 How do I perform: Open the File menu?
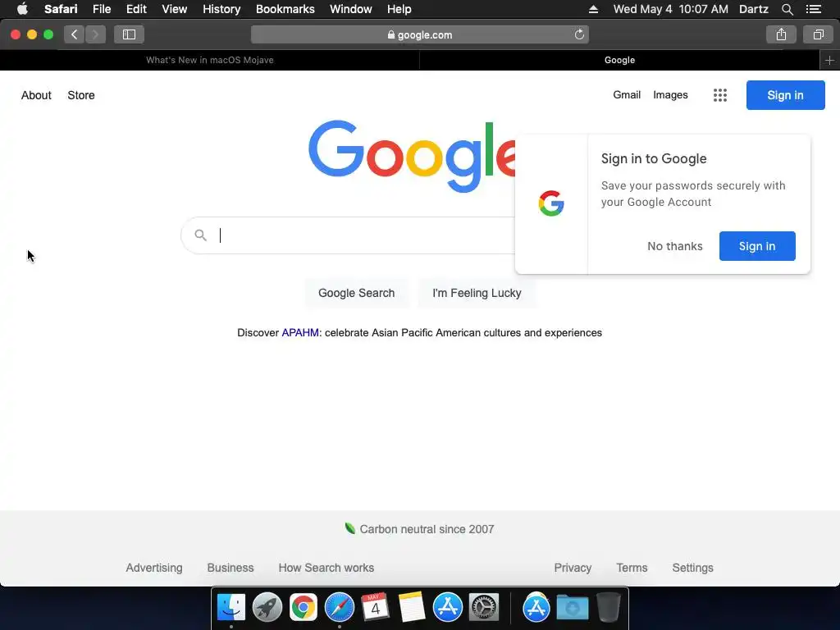tap(102, 9)
